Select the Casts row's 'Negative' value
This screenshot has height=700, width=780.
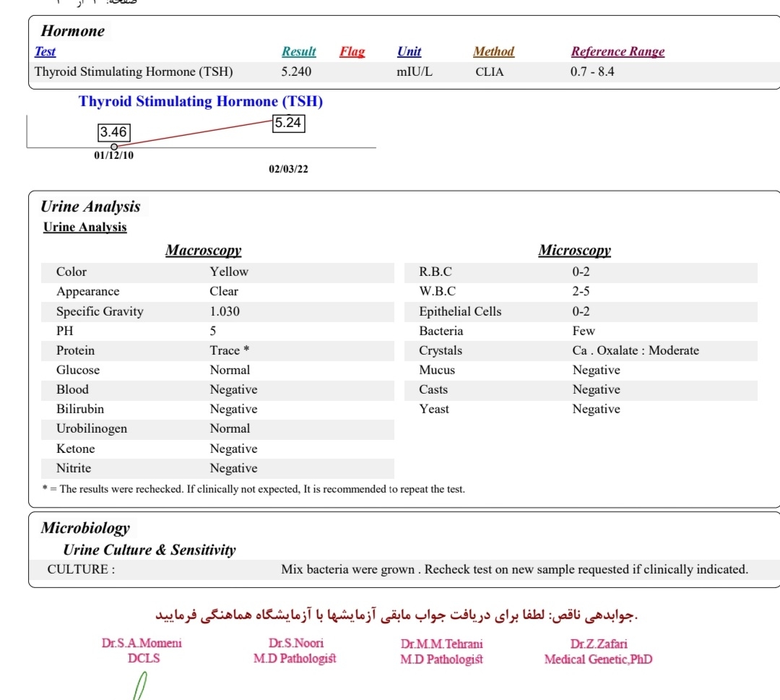(596, 390)
